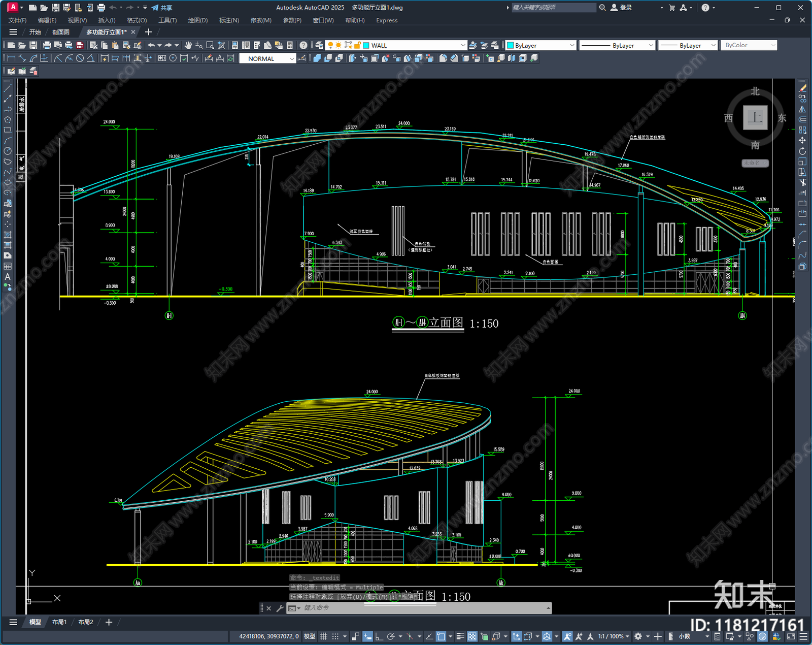The width and height of the screenshot is (812, 645).
Task: Select the Pan hand tool
Action: click(188, 45)
